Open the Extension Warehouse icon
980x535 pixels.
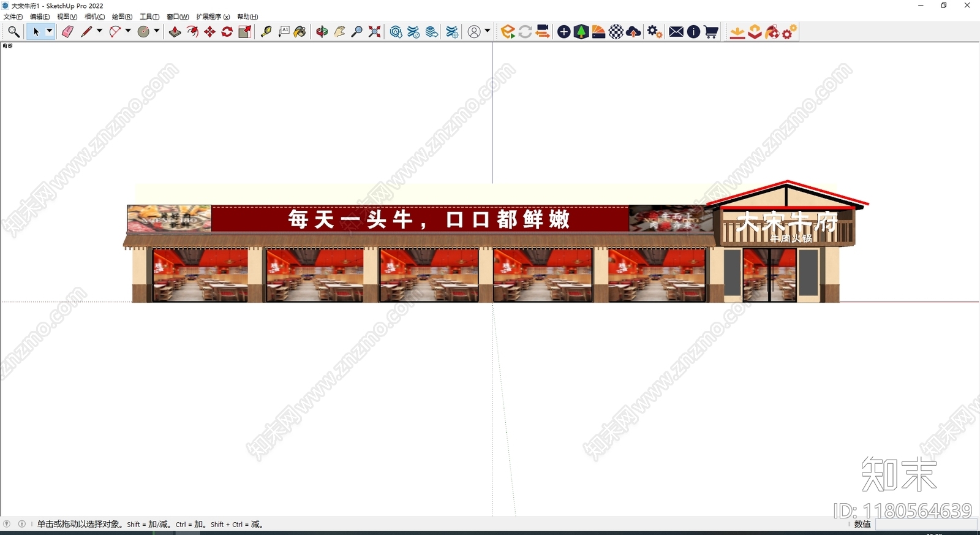click(x=413, y=32)
